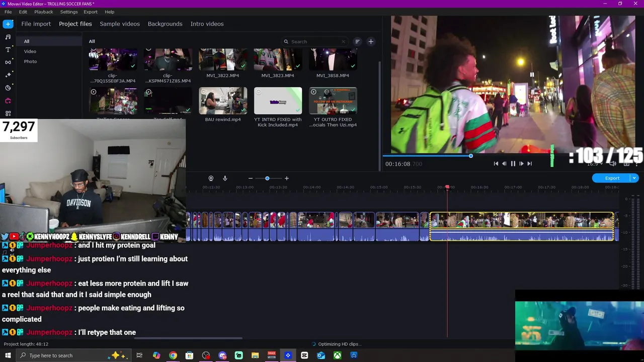The height and width of the screenshot is (362, 644).
Task: Click the media Search field
Action: 314,42
